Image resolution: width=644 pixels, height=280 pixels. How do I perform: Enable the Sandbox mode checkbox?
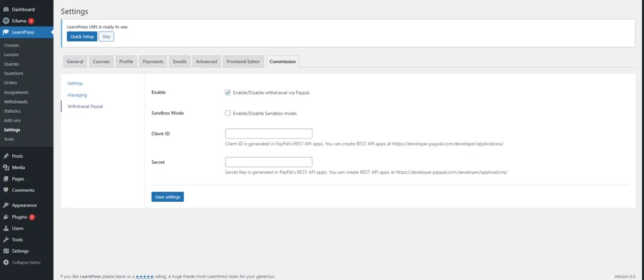coord(228,113)
